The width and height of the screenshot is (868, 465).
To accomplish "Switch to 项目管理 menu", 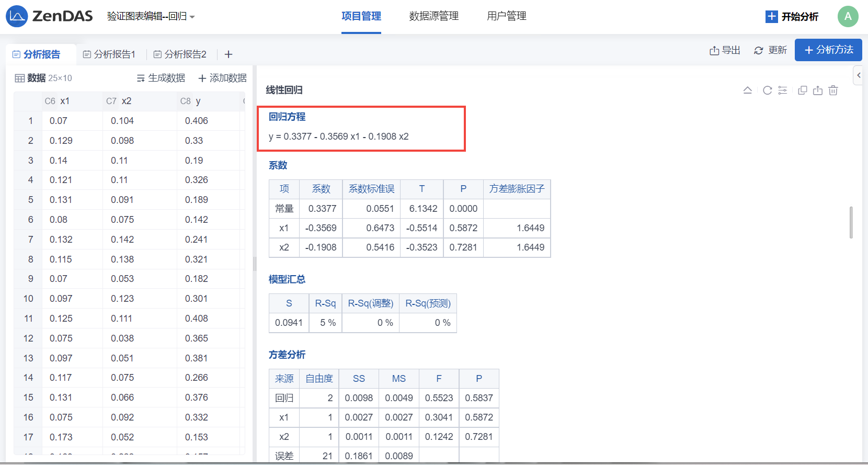I will pyautogui.click(x=361, y=16).
